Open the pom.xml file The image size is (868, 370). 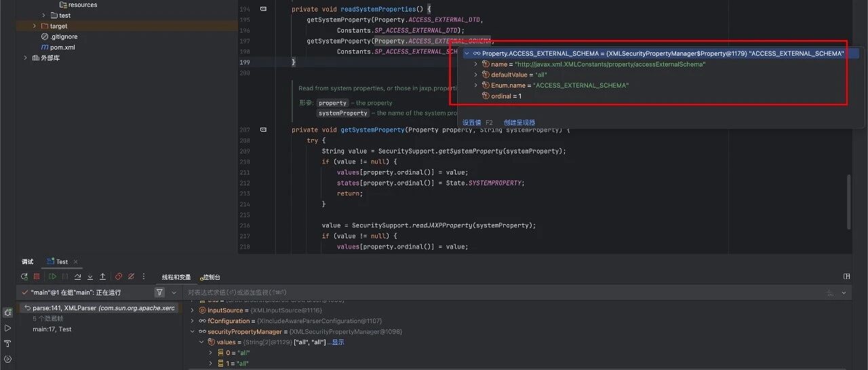(x=58, y=48)
